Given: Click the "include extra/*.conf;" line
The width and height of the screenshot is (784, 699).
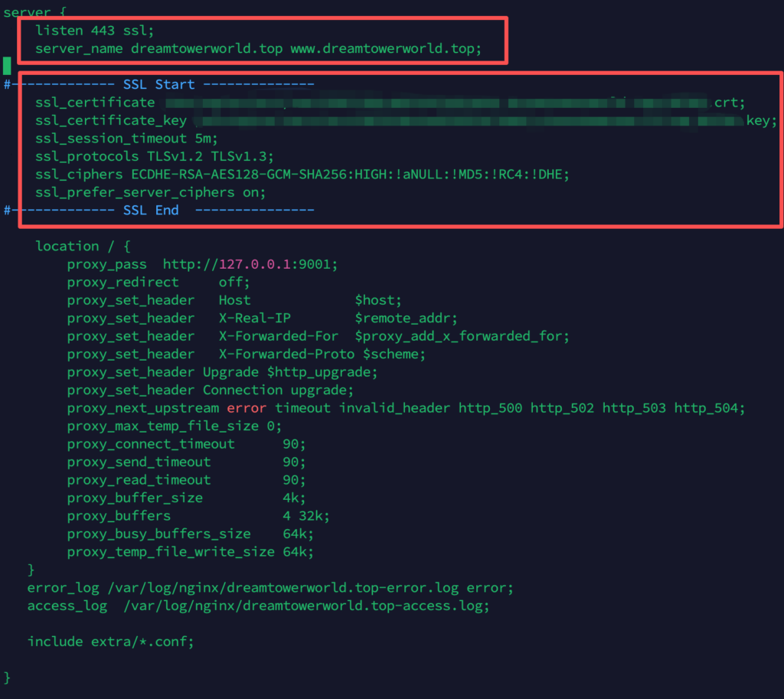Looking at the screenshot, I should [x=110, y=642].
